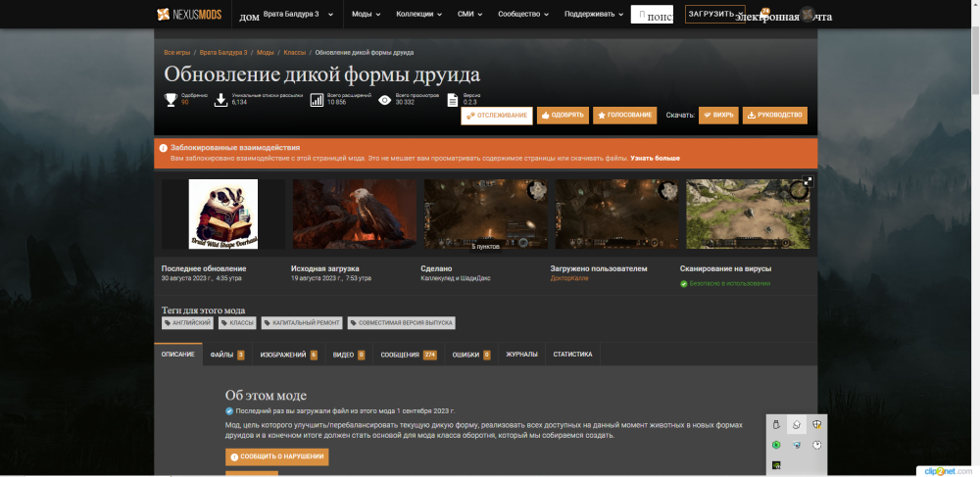
Task: Select the СОВМЕСТИМАЯ ВЕРСИЯ ВЫПУСКА tag
Action: (x=401, y=323)
